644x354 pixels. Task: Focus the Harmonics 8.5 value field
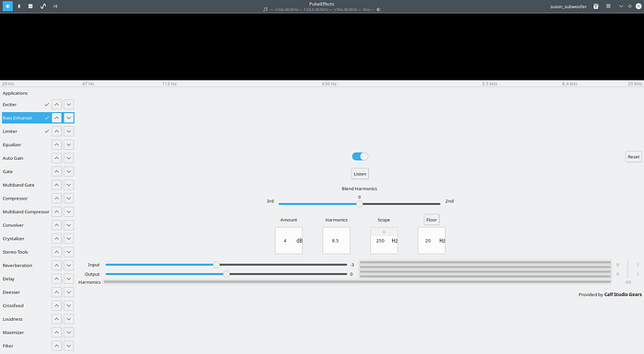click(337, 241)
